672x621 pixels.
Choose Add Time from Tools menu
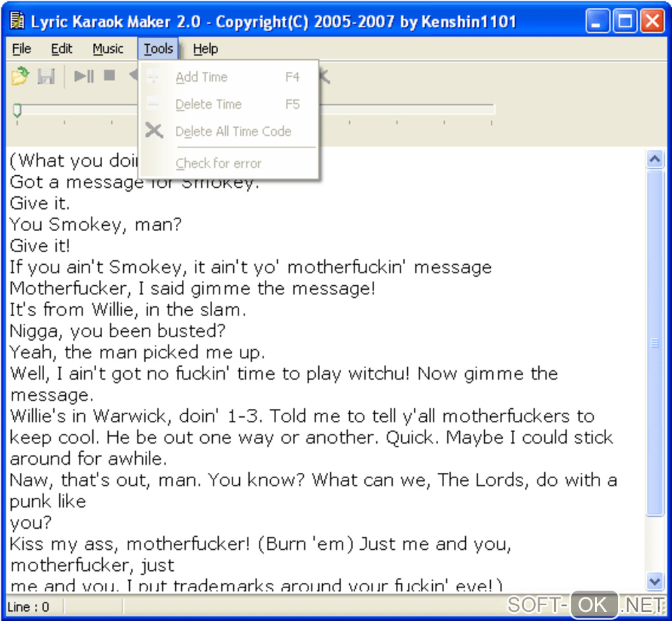coord(229,77)
